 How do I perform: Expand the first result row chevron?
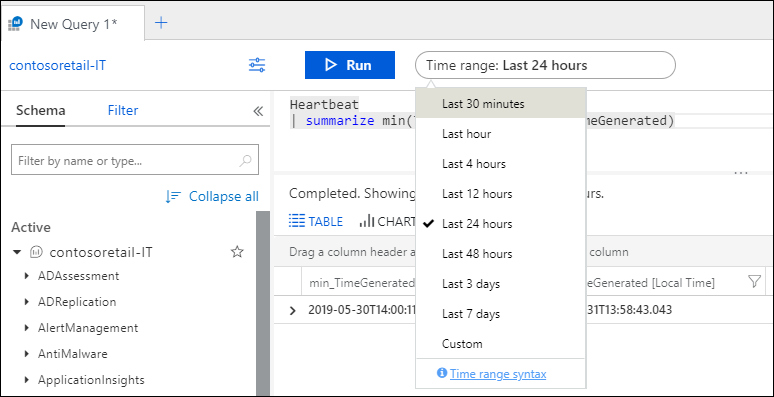click(x=292, y=311)
